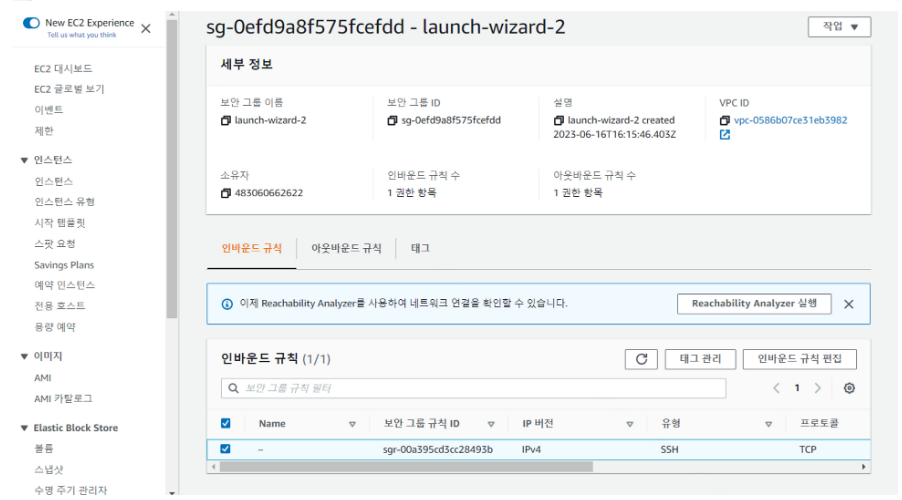Sort by the 유형 column
This screenshot has height=500, width=902.
point(769,425)
